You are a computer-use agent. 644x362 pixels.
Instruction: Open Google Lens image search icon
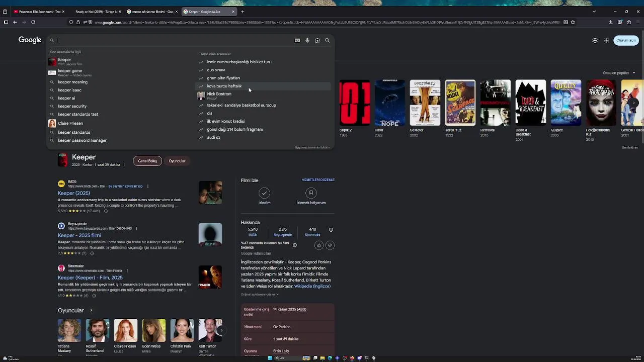pos(317,40)
